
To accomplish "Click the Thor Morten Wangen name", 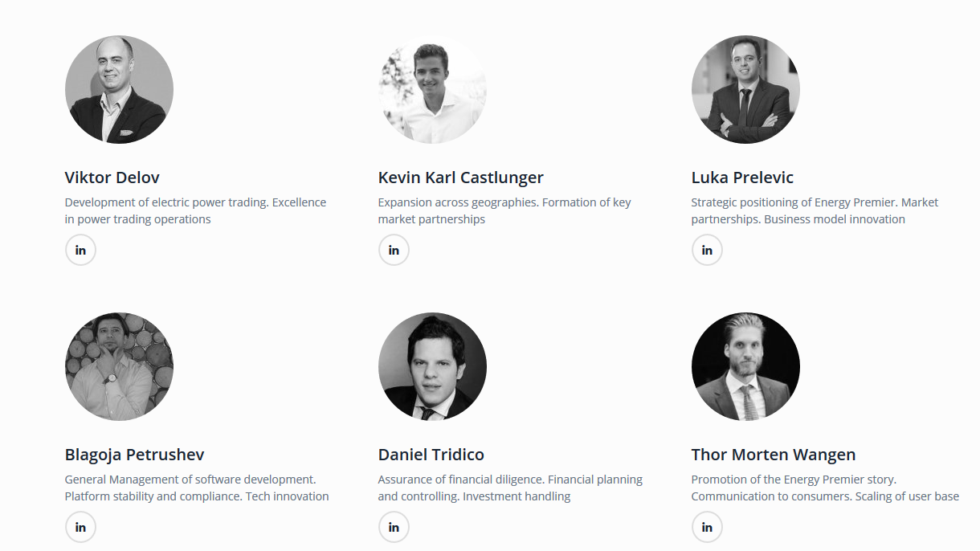I will coord(773,455).
